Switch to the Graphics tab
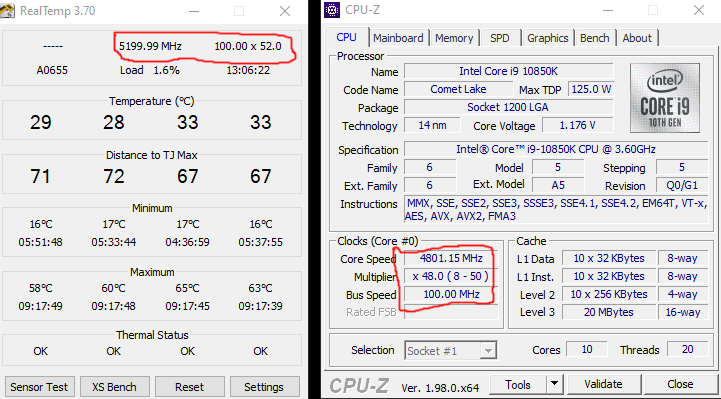This screenshot has height=399, width=721. pyautogui.click(x=548, y=38)
